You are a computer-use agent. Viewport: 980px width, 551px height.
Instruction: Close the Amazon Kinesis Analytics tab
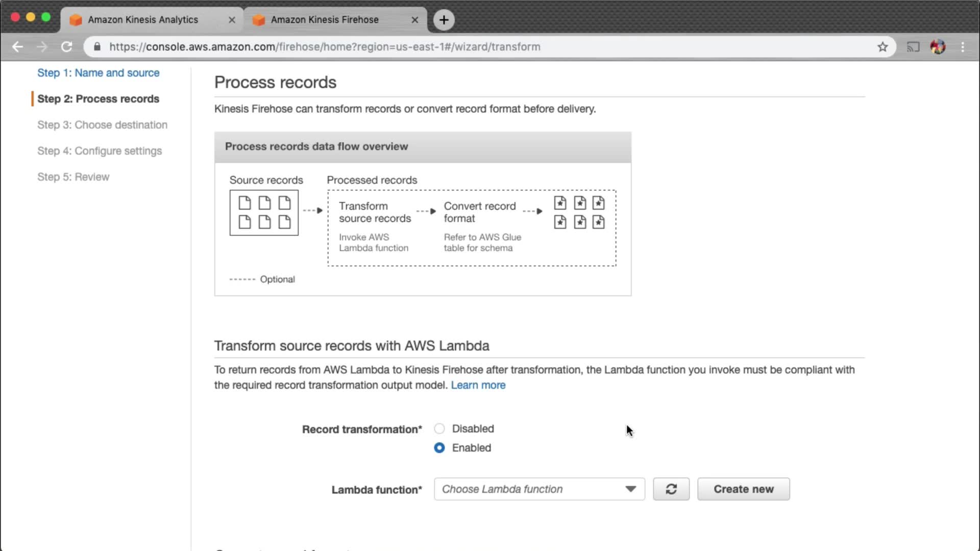tap(232, 20)
